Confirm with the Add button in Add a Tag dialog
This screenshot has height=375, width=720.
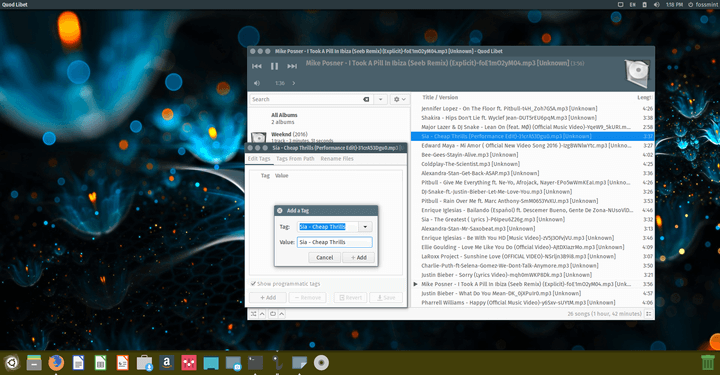click(359, 257)
